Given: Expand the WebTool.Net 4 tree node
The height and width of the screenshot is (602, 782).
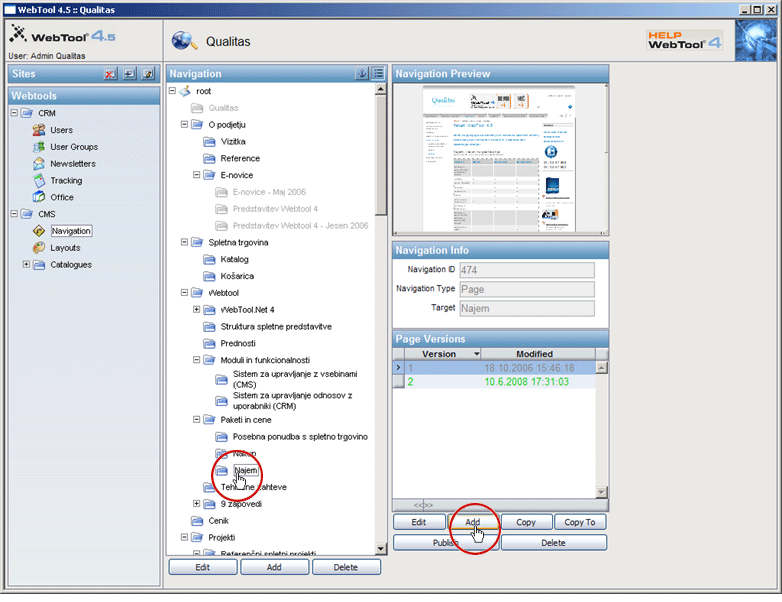Looking at the screenshot, I should coord(197,310).
